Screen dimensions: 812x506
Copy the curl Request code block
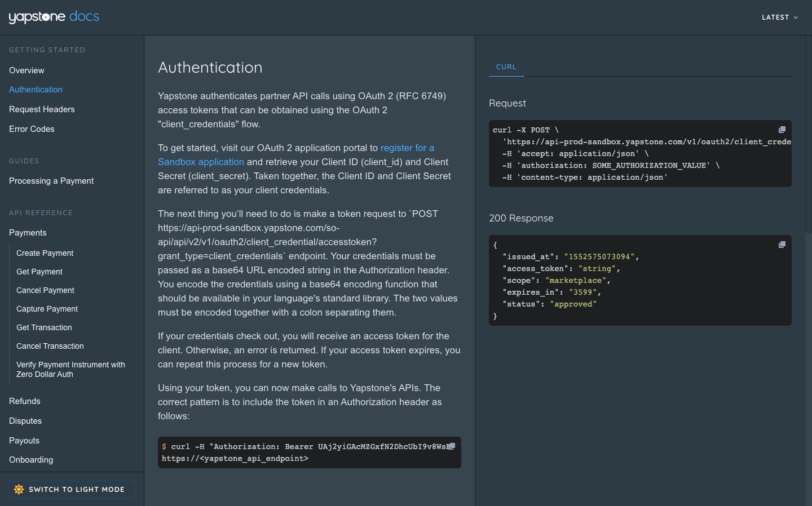click(x=782, y=130)
